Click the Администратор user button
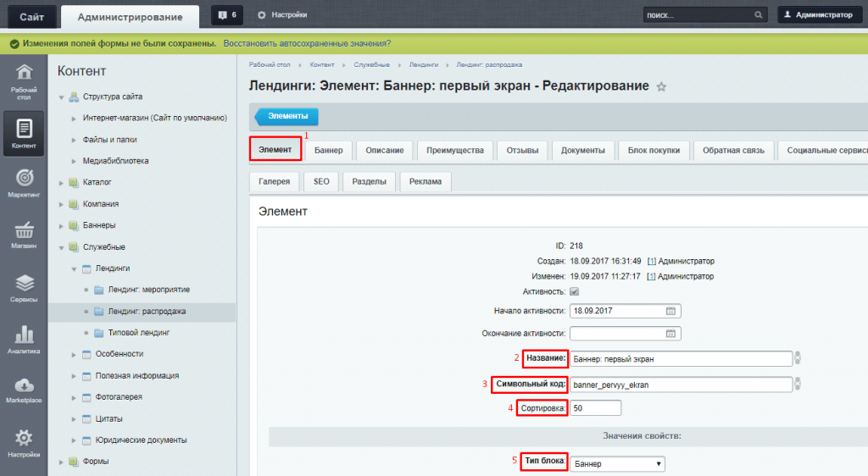 click(820, 15)
